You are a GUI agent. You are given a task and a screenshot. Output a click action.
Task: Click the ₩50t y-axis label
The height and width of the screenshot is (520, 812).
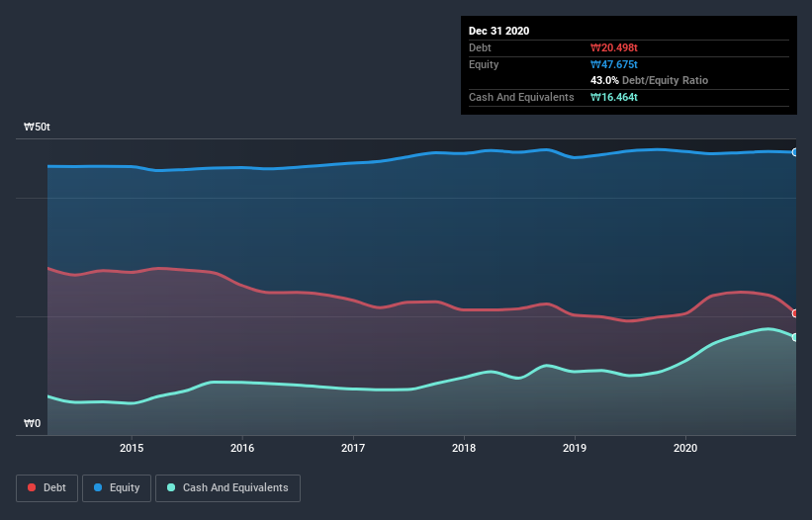(37, 127)
